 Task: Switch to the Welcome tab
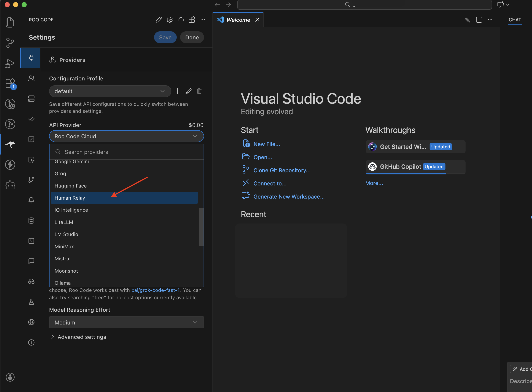(238, 20)
